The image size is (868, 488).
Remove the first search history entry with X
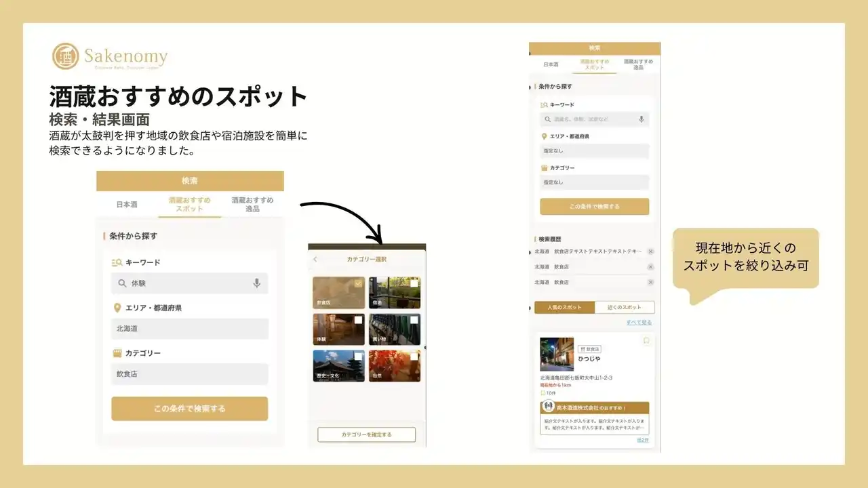650,251
